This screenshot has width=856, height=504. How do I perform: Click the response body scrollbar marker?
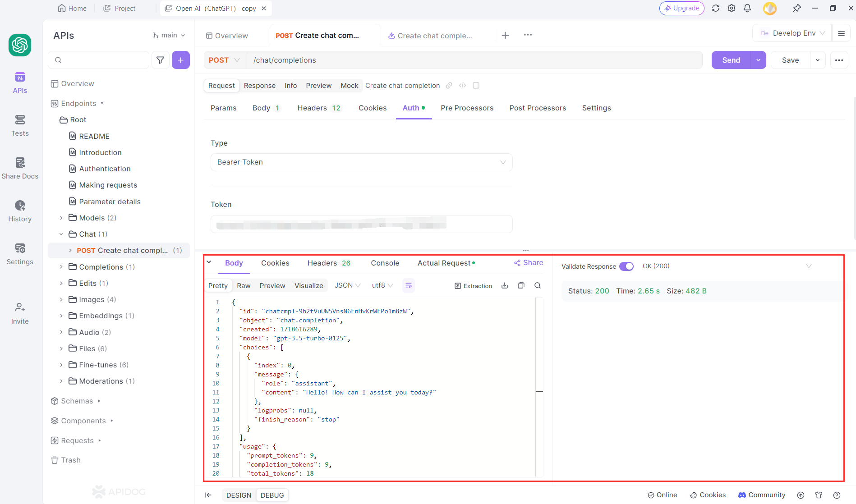(539, 391)
